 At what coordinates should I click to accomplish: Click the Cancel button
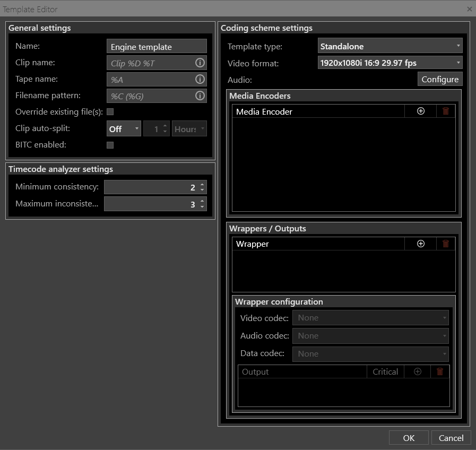point(451,438)
